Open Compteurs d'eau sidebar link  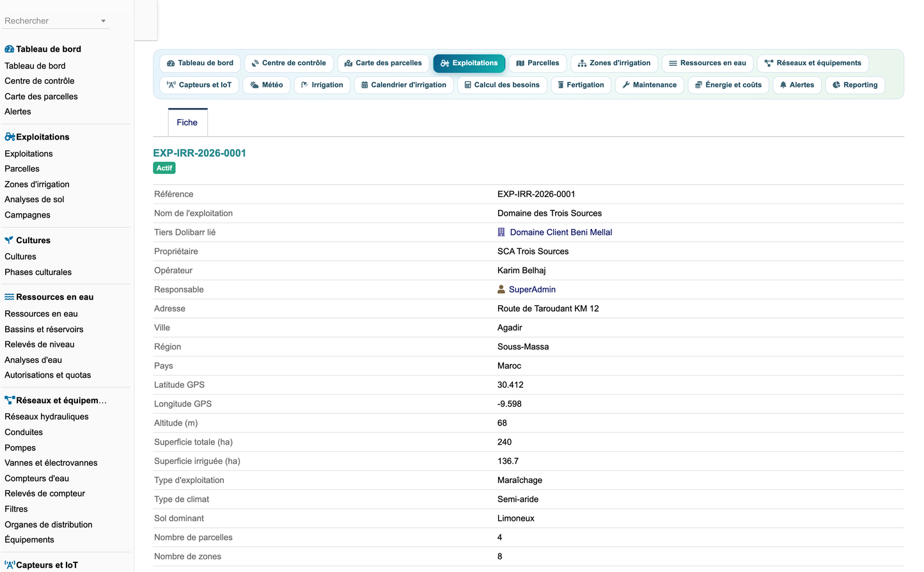pyautogui.click(x=37, y=479)
